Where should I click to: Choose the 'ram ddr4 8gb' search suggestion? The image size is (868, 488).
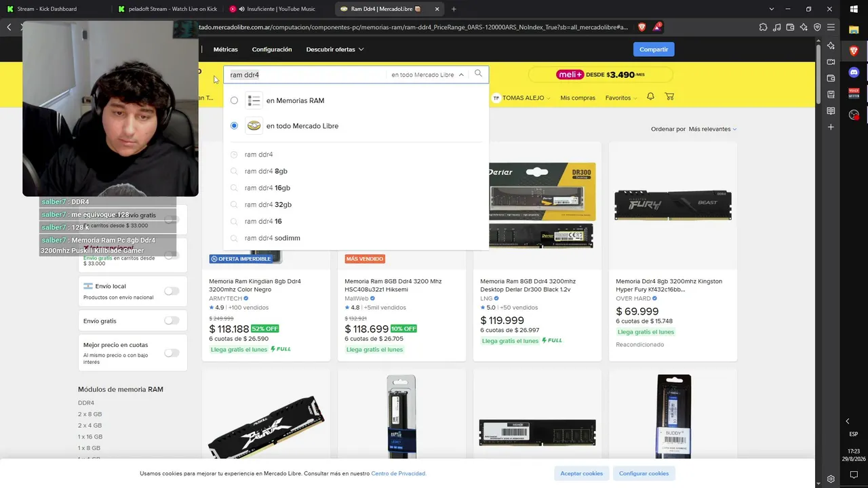pos(266,171)
